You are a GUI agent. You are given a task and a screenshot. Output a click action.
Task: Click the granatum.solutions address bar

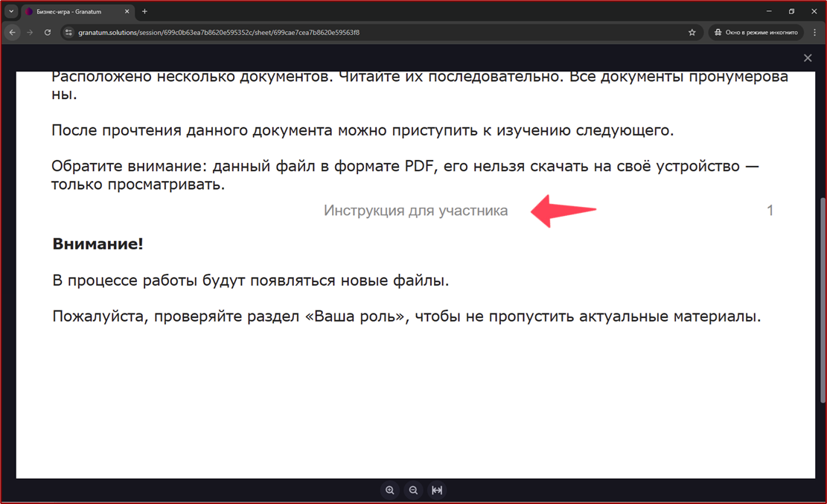[x=372, y=33]
